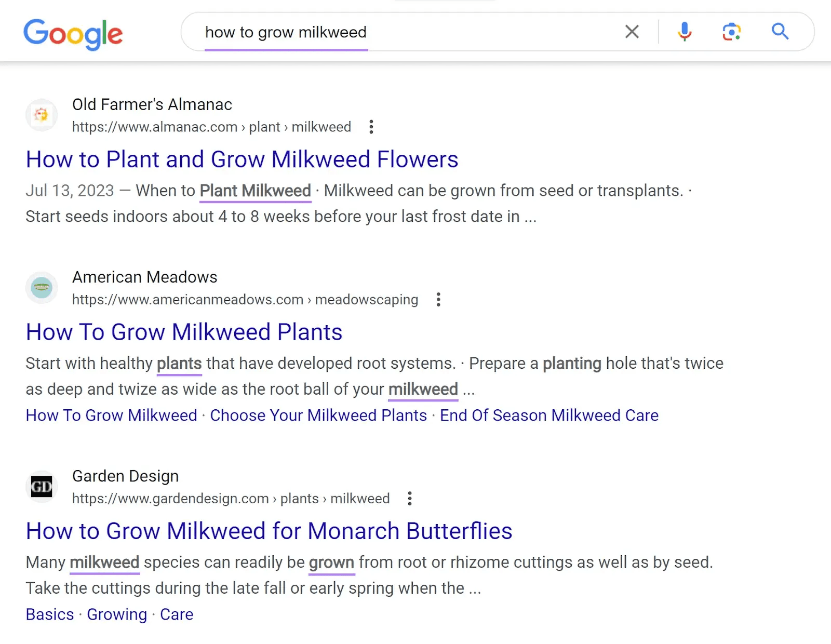Expand the options menu for almanac.com result

pos(371,127)
